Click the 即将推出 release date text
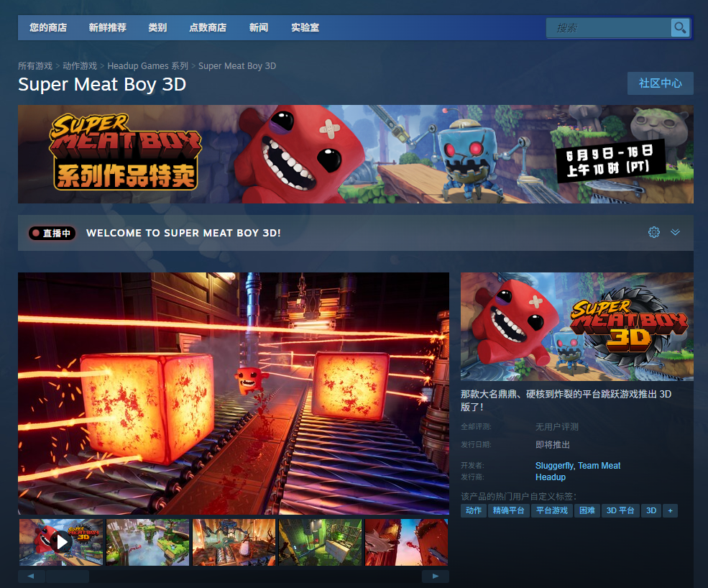The image size is (708, 588). click(553, 445)
